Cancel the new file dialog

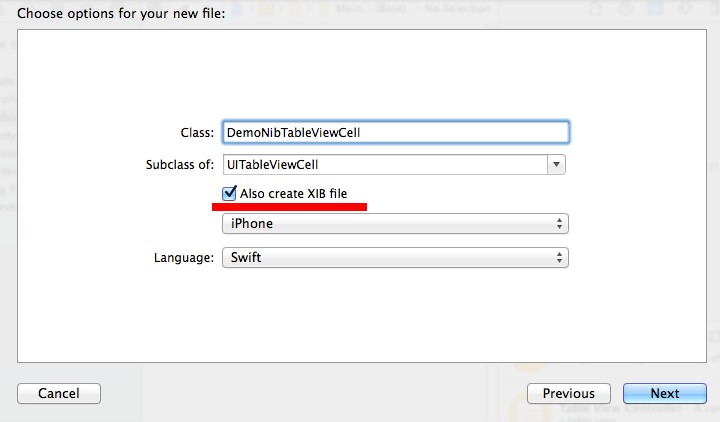(59, 394)
